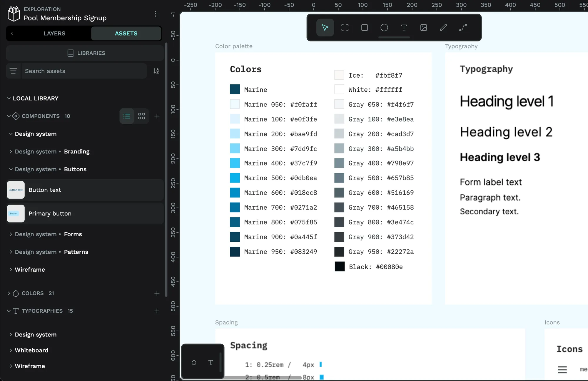Image resolution: width=588 pixels, height=381 pixels.
Task: Switch components to grid view
Action: pyautogui.click(x=141, y=116)
